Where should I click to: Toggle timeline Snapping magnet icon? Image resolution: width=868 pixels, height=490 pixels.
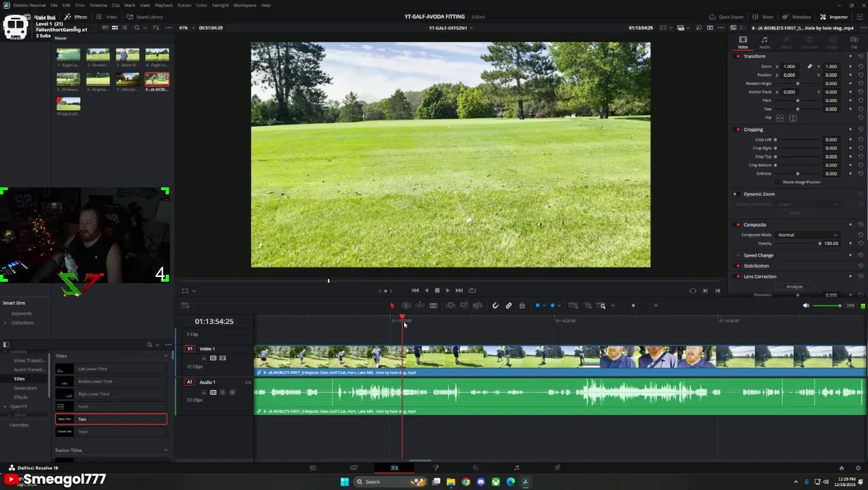495,306
